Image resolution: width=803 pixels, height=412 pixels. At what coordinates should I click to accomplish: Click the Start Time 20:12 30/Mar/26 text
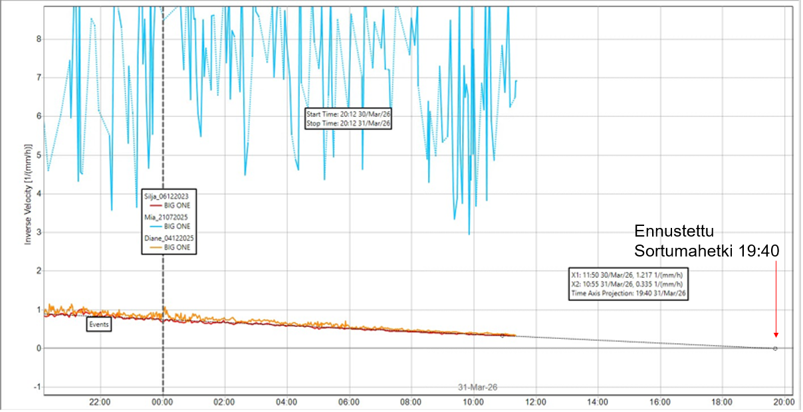[347, 115]
